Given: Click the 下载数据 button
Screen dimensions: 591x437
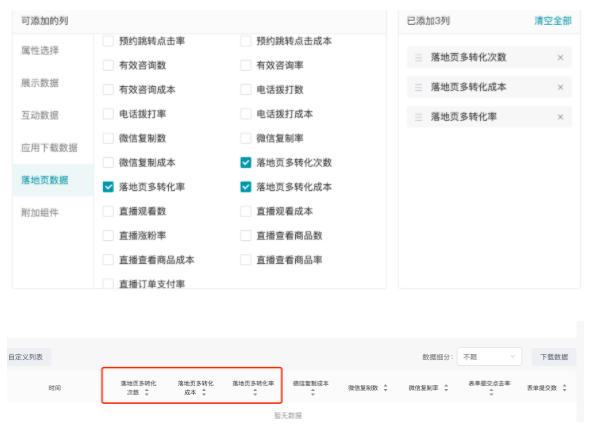Looking at the screenshot, I should tap(554, 357).
